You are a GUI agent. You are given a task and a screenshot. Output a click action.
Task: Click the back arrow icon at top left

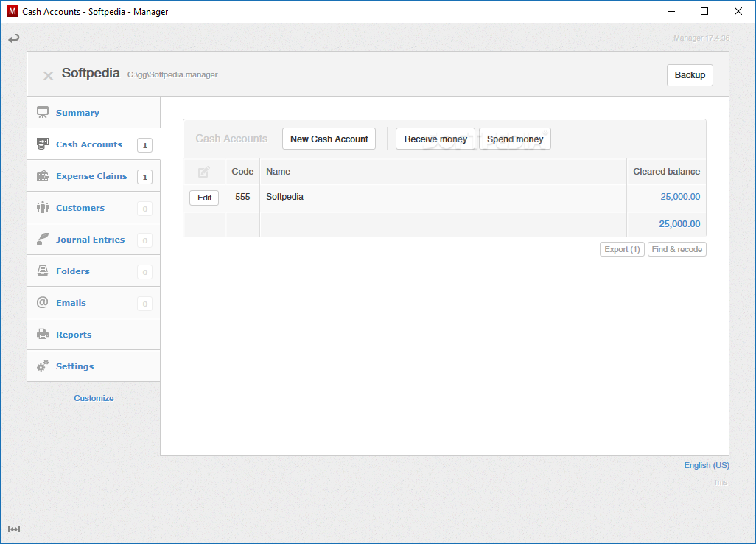click(13, 38)
